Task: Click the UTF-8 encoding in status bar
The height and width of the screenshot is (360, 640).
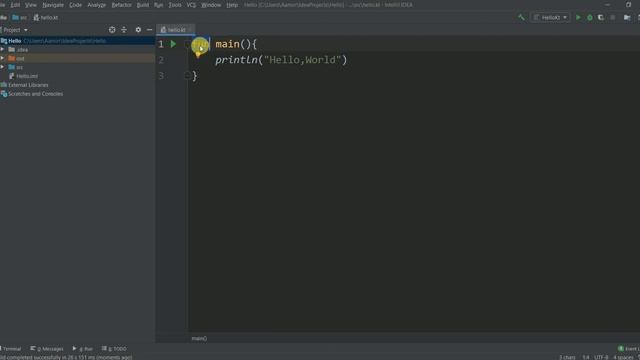Action: pyautogui.click(x=601, y=357)
